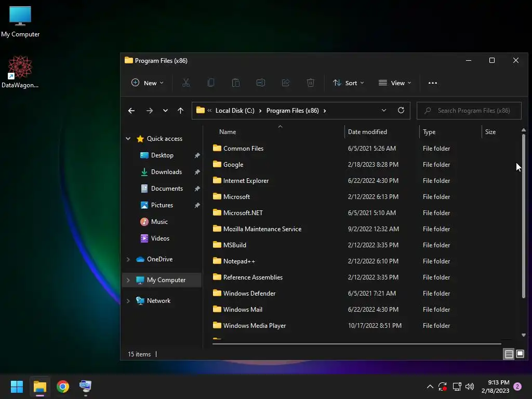Click the sync update tray icon
Viewport: 532px width, 399px height.
443,387
